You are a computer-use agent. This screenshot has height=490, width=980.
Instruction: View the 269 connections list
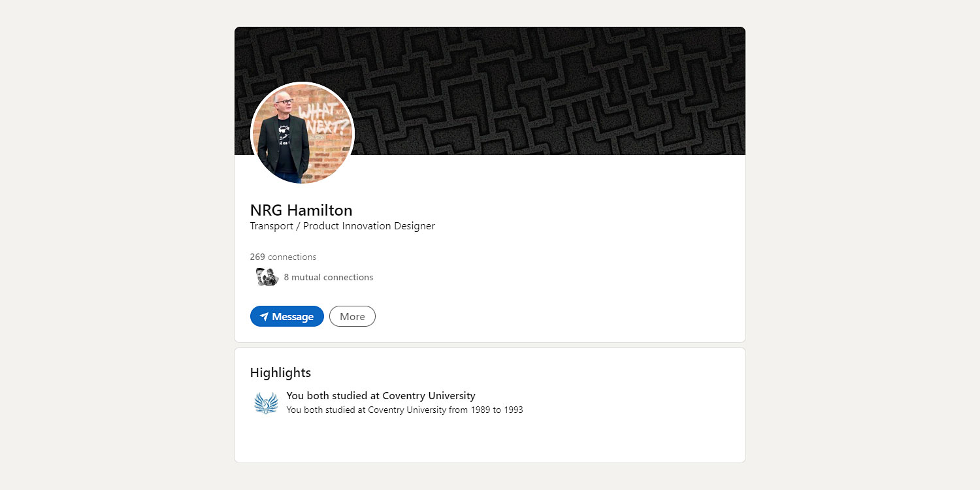point(283,257)
